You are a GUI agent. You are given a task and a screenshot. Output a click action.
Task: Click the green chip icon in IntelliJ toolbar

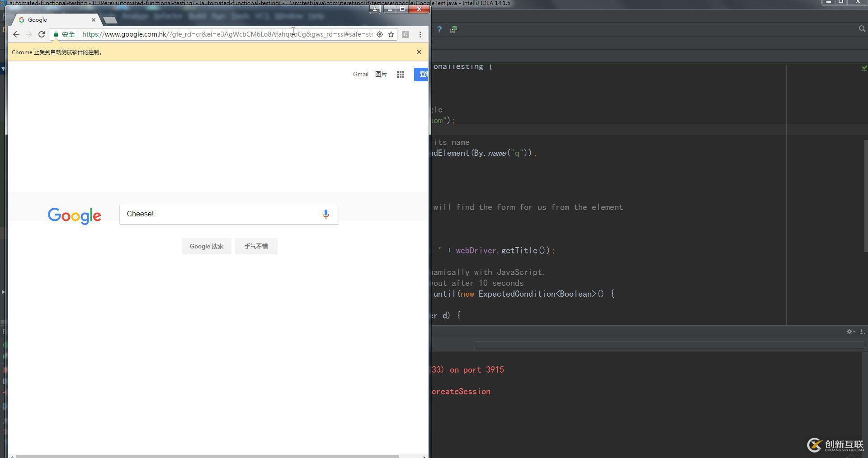(x=453, y=29)
